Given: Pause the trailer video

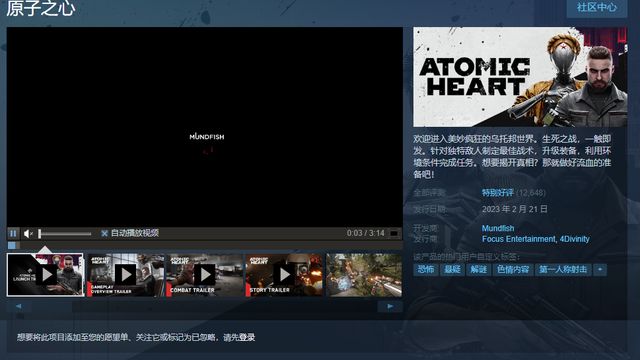Looking at the screenshot, I should tap(13, 233).
